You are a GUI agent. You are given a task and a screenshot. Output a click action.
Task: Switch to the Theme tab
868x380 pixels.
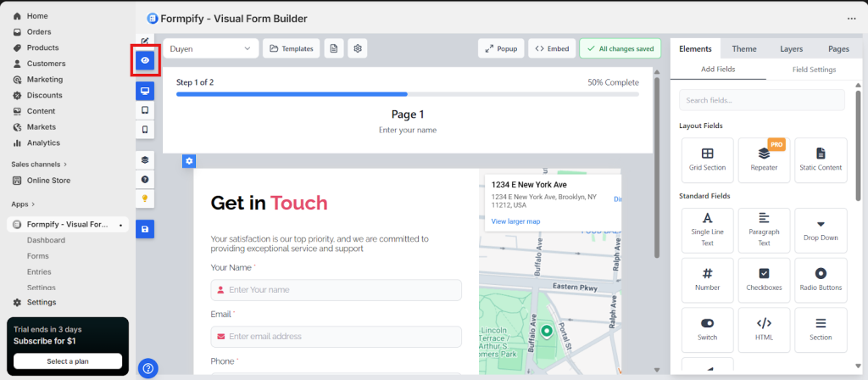pos(744,49)
